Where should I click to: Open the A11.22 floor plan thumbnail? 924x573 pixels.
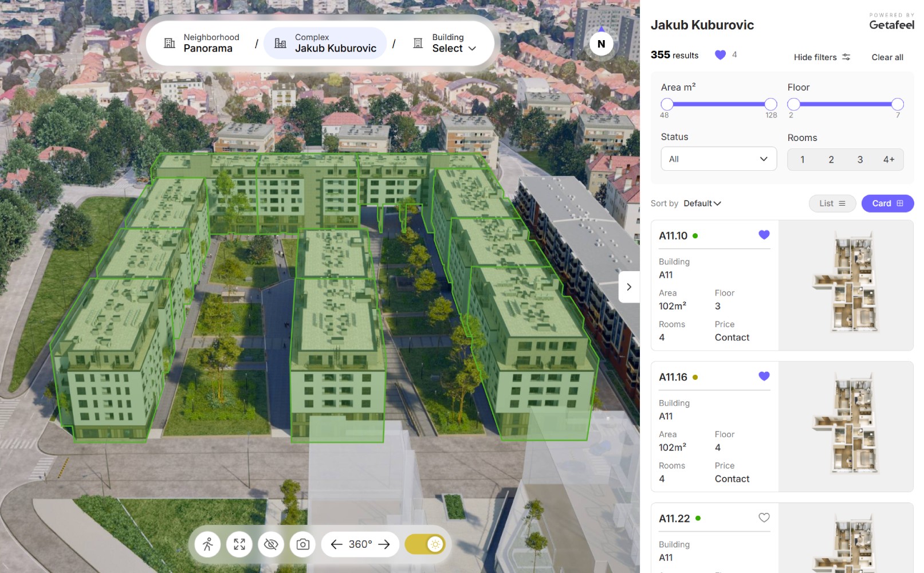coord(846,538)
